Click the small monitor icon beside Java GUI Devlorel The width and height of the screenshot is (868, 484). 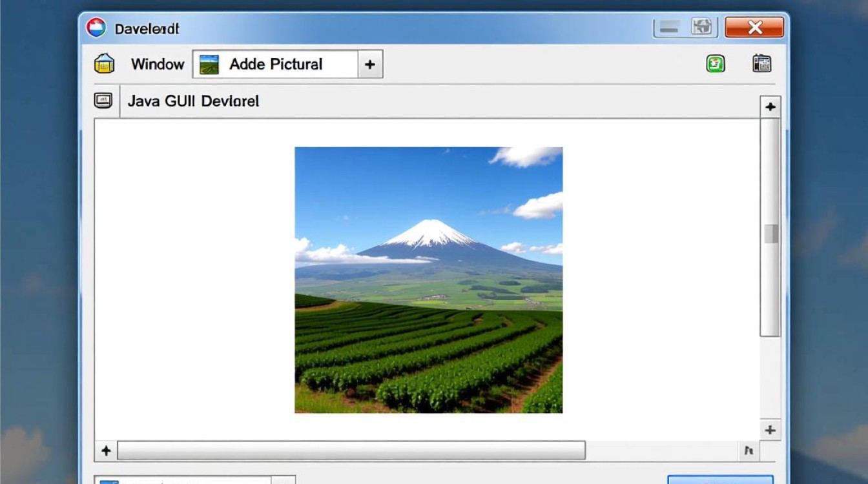point(105,100)
